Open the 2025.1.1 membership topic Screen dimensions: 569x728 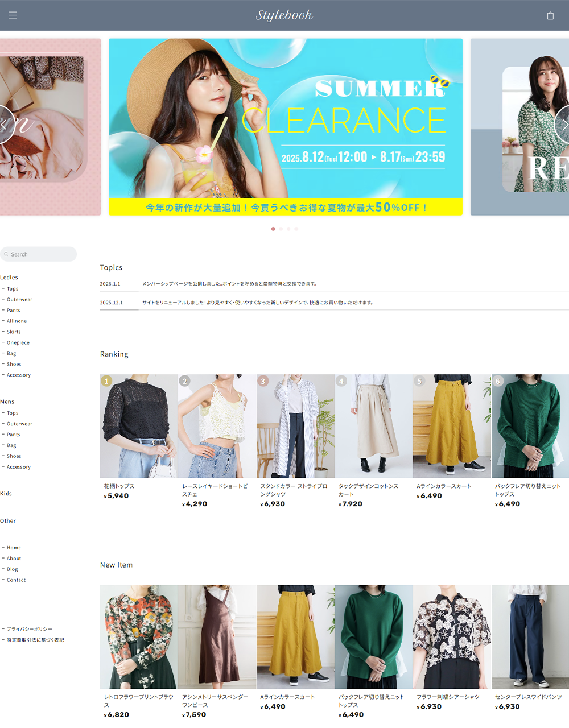click(x=229, y=284)
